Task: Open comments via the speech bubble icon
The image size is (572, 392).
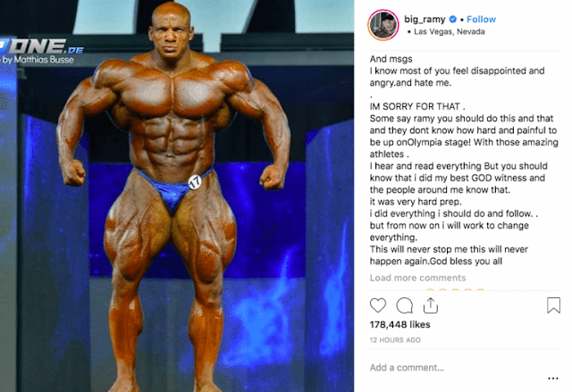Action: pyautogui.click(x=404, y=305)
